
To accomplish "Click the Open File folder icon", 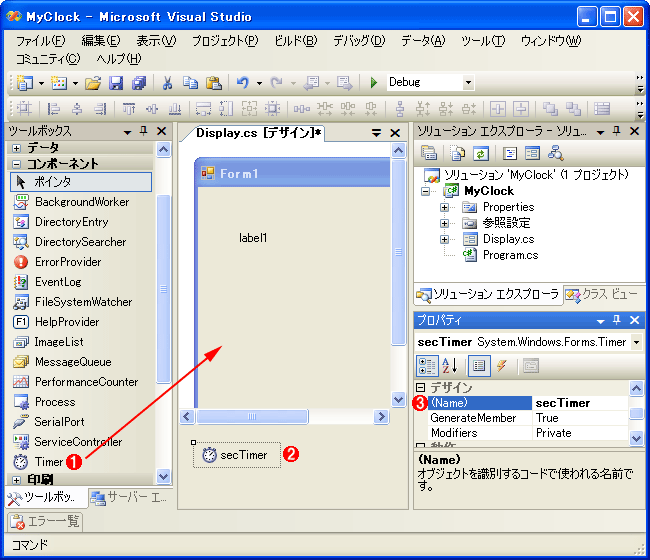I will click(x=93, y=83).
